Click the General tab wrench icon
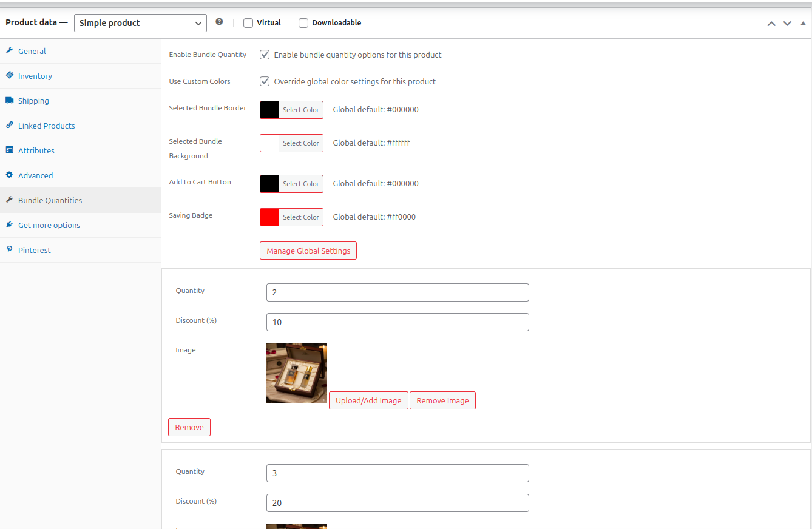Image resolution: width=812 pixels, height=529 pixels. click(9, 51)
